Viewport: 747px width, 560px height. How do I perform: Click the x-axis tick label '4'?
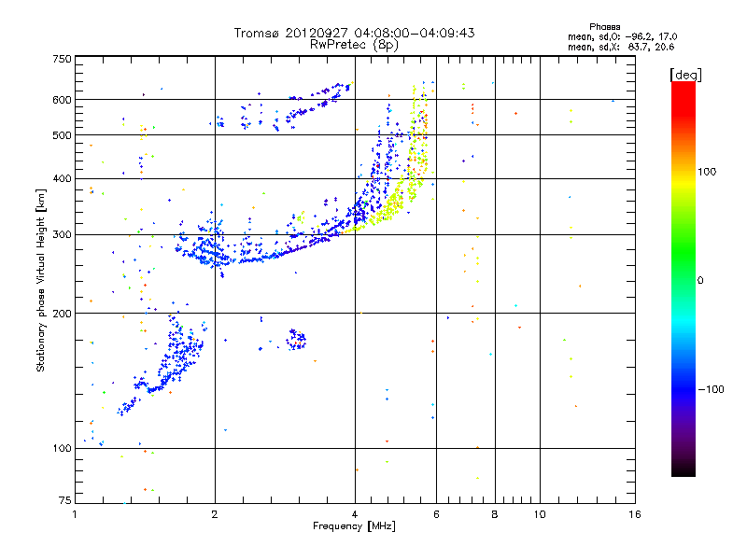(355, 514)
